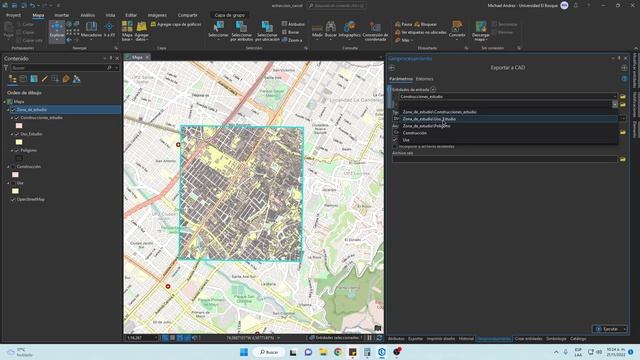Run the tool with Ejecutar
The width and height of the screenshot is (640, 360).
coord(607,329)
